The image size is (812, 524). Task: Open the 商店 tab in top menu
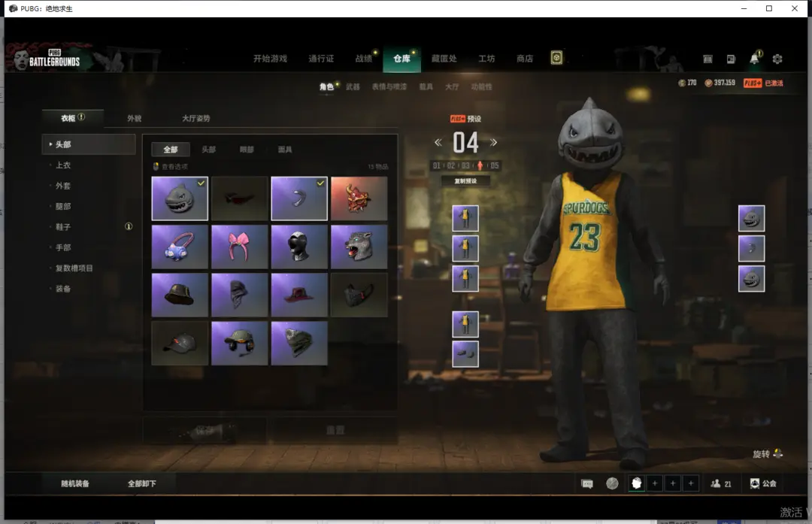pos(525,59)
